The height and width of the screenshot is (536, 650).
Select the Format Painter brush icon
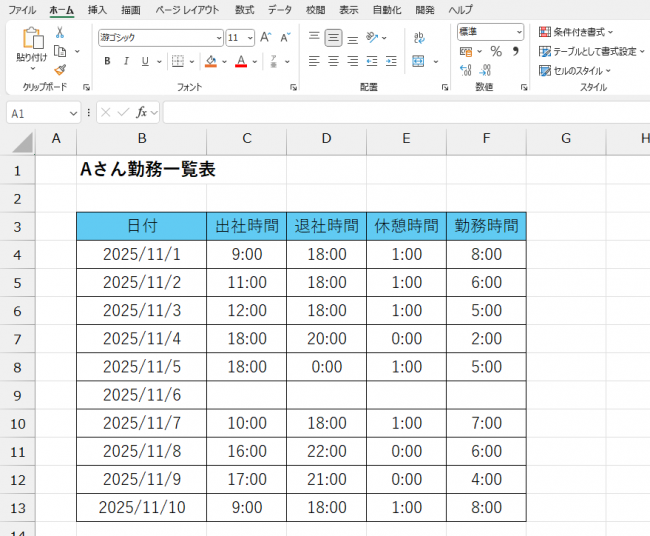coord(60,70)
